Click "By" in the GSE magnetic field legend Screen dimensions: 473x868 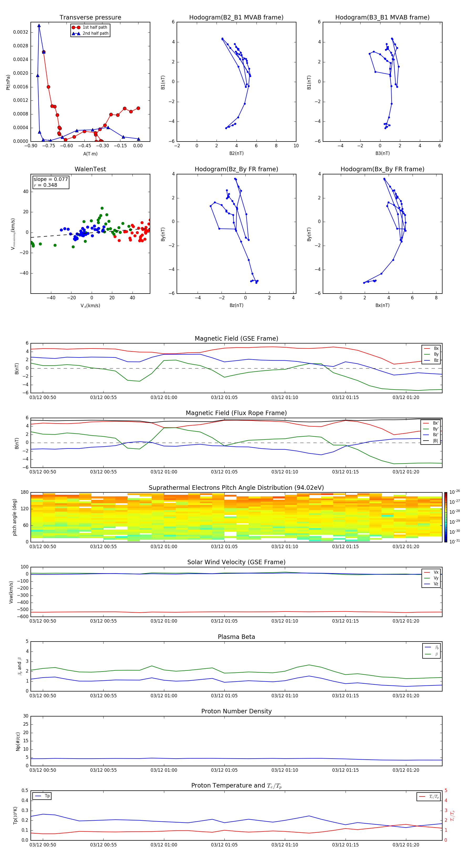pos(431,354)
